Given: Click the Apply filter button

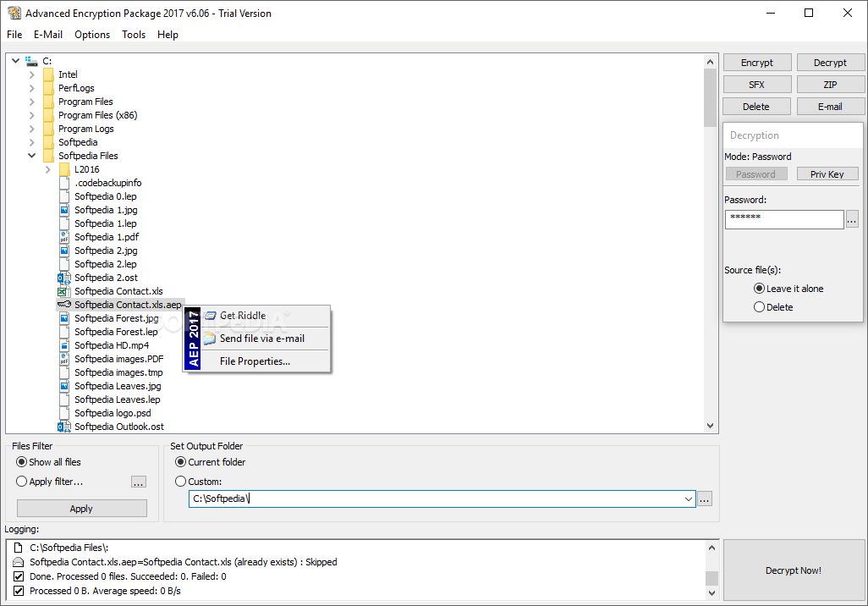Looking at the screenshot, I should pyautogui.click(x=81, y=509).
